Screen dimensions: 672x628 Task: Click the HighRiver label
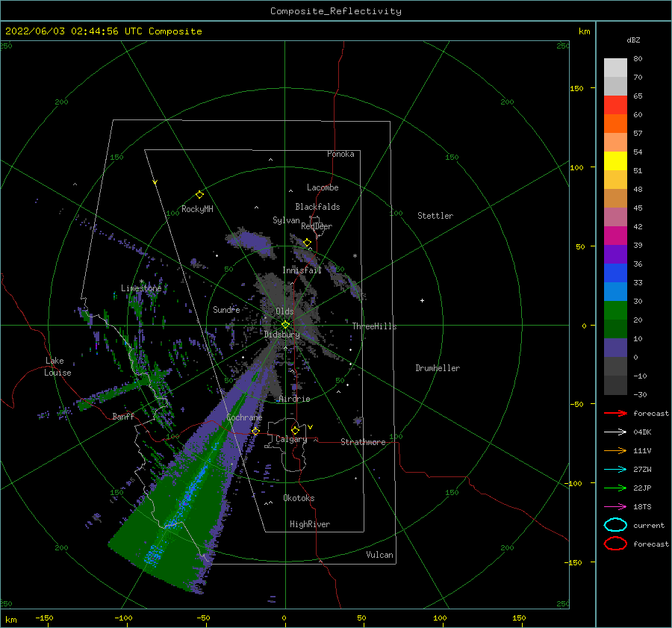click(x=310, y=524)
